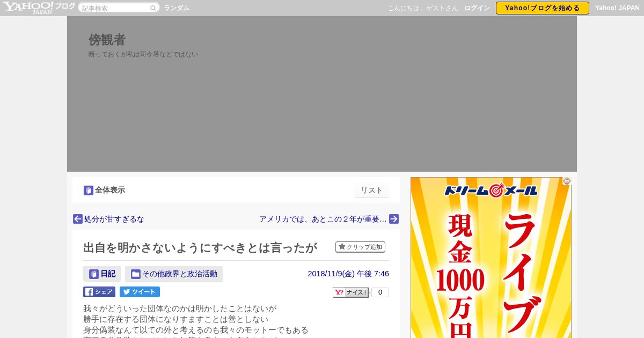Click the Yahoo! Japan blog logo
This screenshot has width=644, height=338.
[x=39, y=8]
